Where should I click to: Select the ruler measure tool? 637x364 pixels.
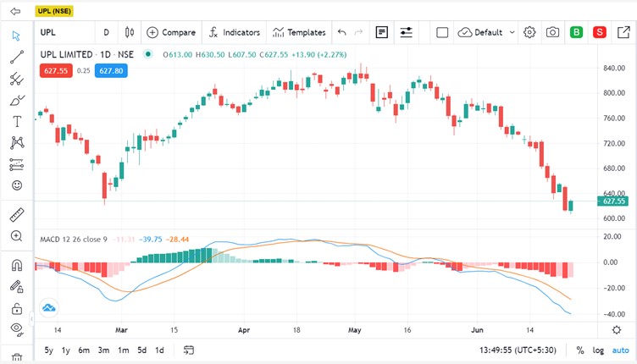17,215
